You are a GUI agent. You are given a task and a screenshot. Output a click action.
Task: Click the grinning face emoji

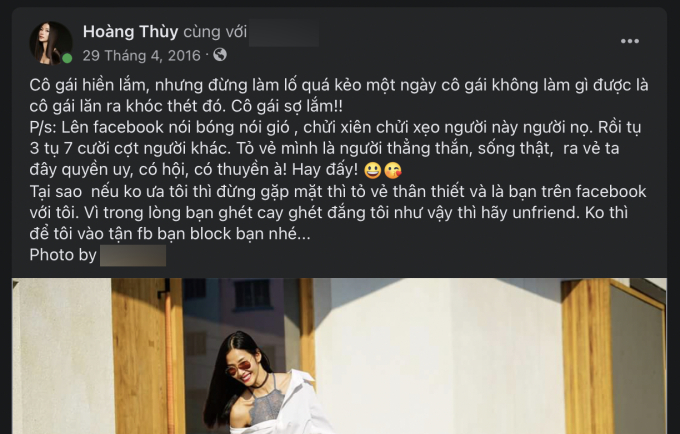[373, 170]
